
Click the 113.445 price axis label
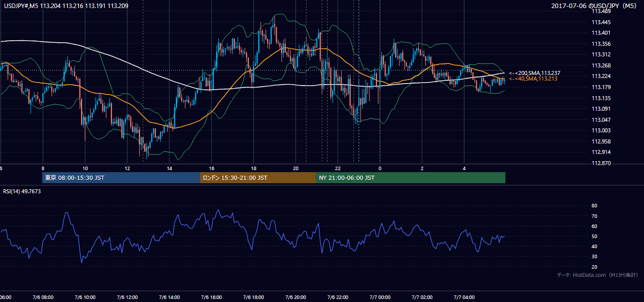coord(601,22)
